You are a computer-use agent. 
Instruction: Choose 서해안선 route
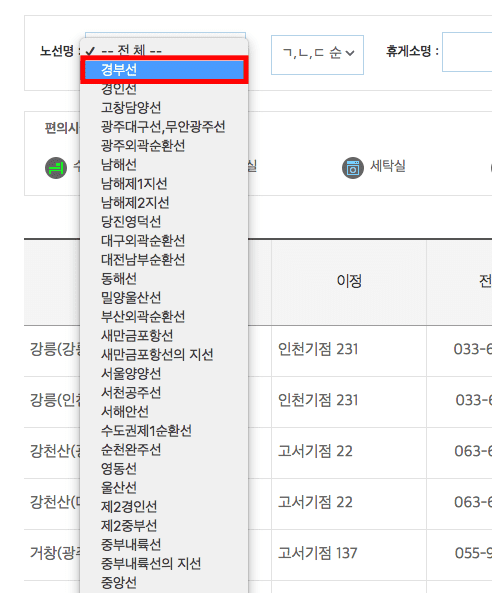(164, 411)
